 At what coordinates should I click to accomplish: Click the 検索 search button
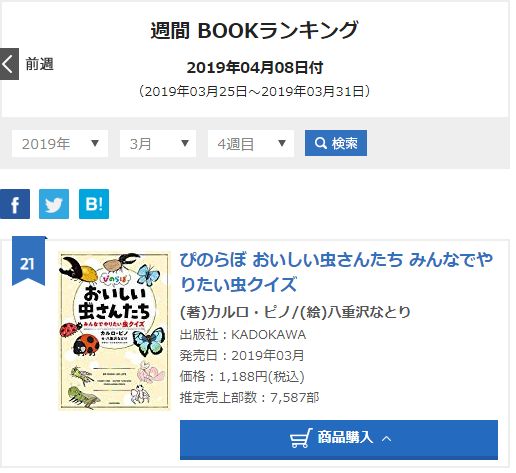point(336,143)
